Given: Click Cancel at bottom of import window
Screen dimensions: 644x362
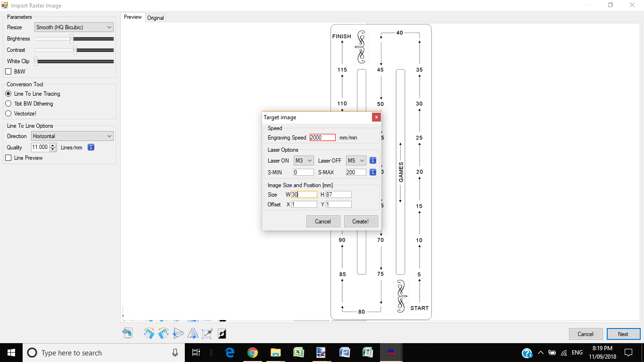Looking at the screenshot, I should pos(586,334).
